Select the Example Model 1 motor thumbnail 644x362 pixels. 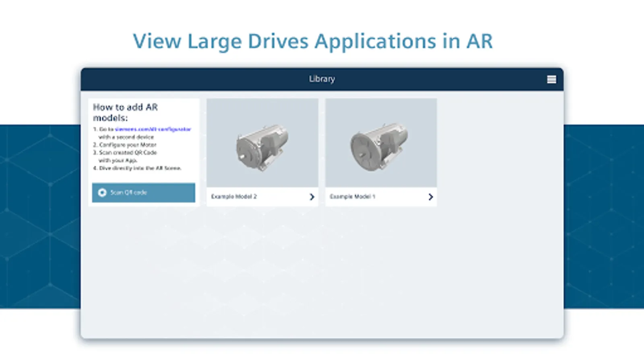(x=381, y=143)
